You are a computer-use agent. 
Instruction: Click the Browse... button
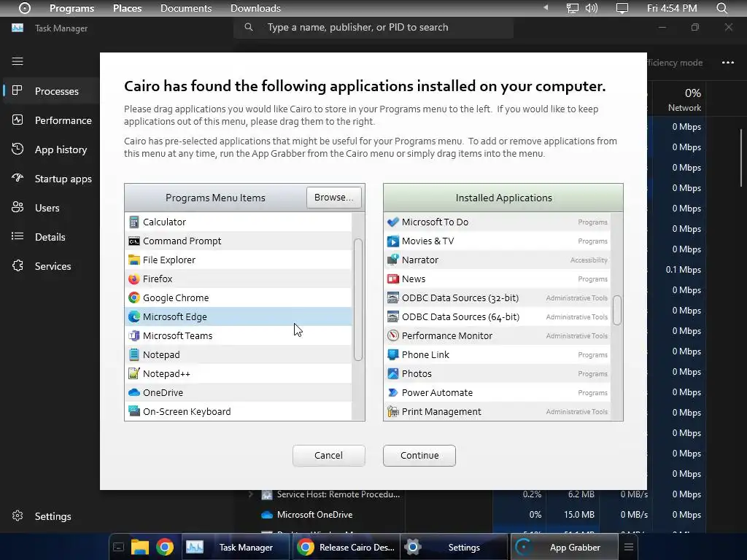[x=334, y=197]
